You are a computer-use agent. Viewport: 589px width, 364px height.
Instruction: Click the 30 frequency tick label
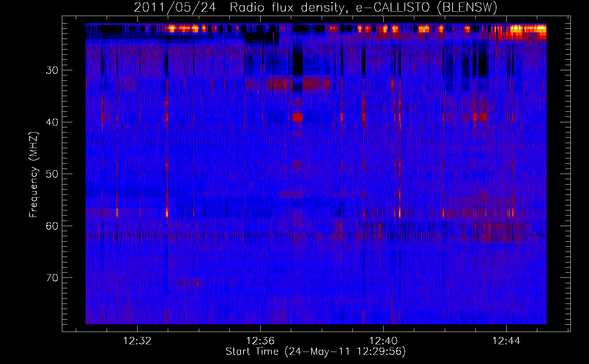click(x=52, y=70)
